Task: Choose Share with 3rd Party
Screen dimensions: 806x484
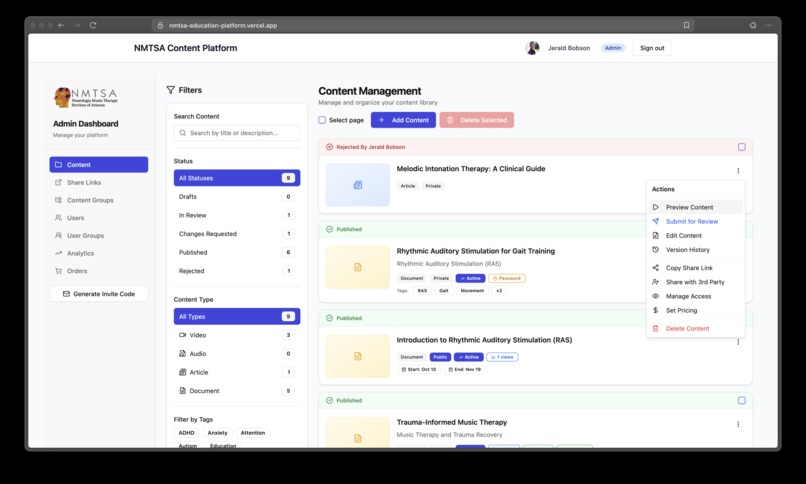Action: 696,282
